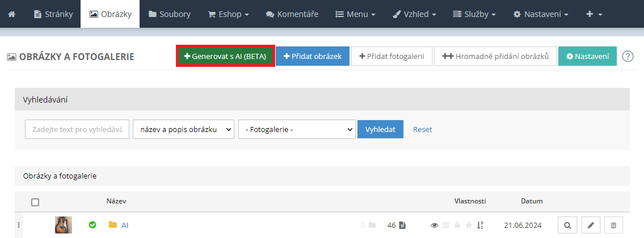644x238 pixels.
Task: Expand the Fotogalerie filter dropdown
Action: click(x=297, y=129)
